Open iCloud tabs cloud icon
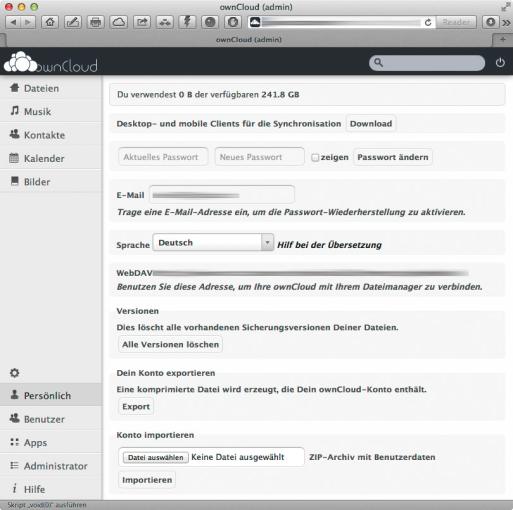The image size is (513, 510). [119, 22]
